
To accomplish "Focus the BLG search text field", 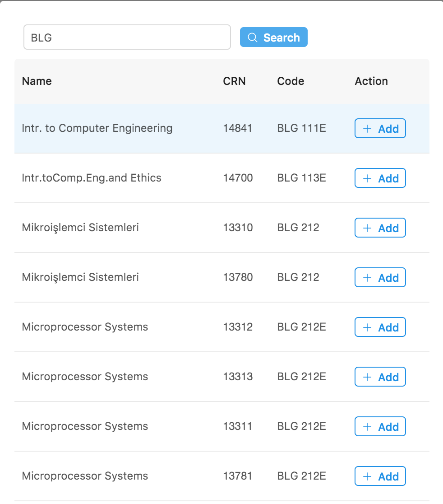I will (x=127, y=37).
